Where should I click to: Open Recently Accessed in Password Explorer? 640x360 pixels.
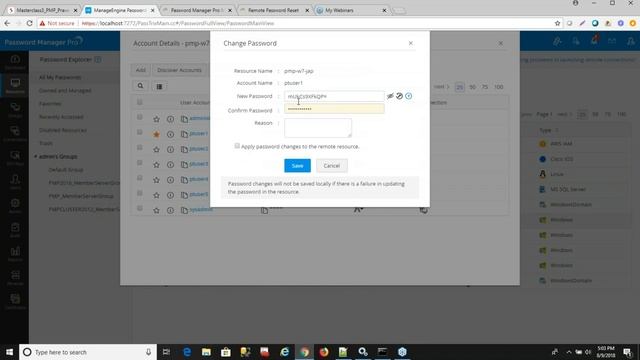tap(61, 117)
